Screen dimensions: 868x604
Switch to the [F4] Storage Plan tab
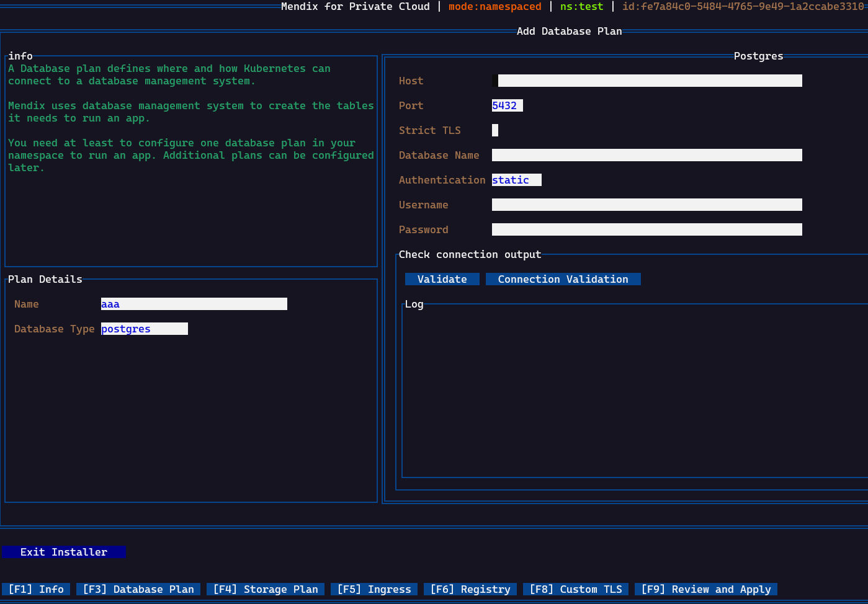coord(266,589)
